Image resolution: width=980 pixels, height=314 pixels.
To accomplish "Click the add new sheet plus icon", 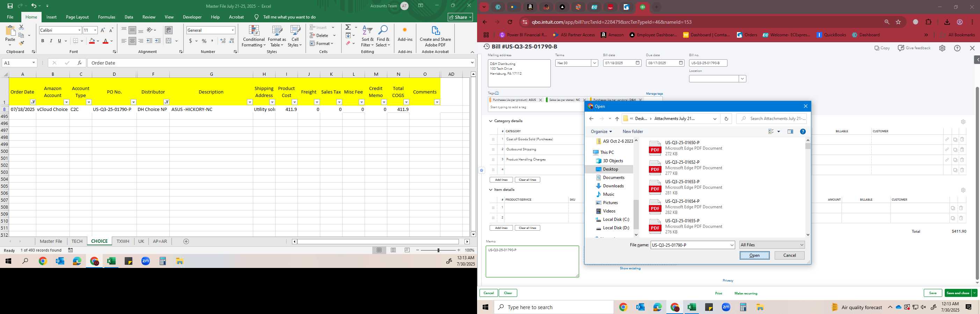I will (x=186, y=241).
